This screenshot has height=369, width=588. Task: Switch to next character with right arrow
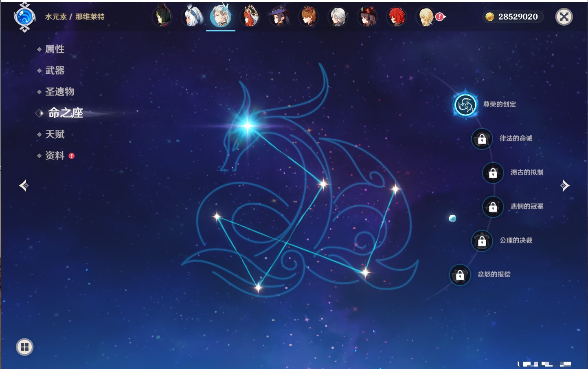565,186
